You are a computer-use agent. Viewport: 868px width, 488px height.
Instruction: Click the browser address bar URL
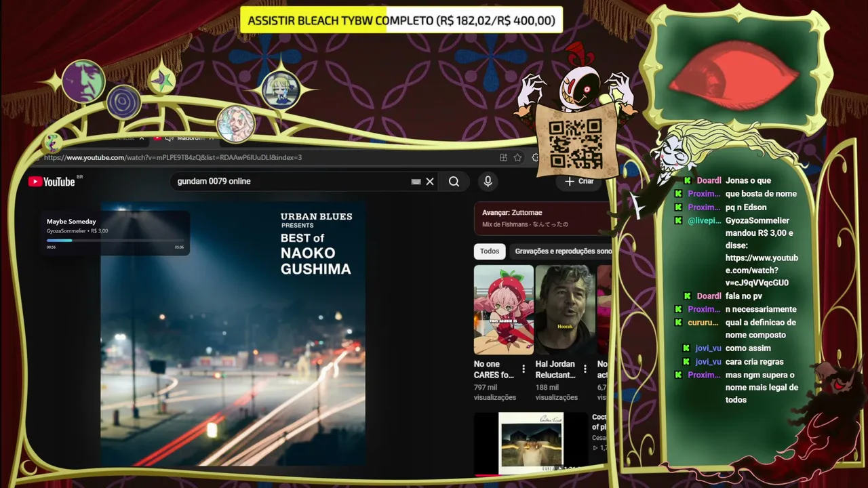[173, 157]
